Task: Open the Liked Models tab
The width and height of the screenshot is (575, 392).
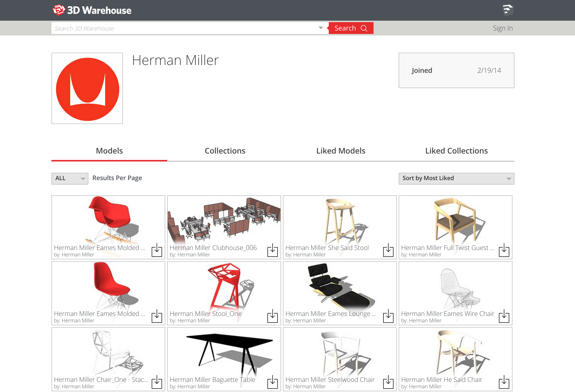Action: [341, 151]
